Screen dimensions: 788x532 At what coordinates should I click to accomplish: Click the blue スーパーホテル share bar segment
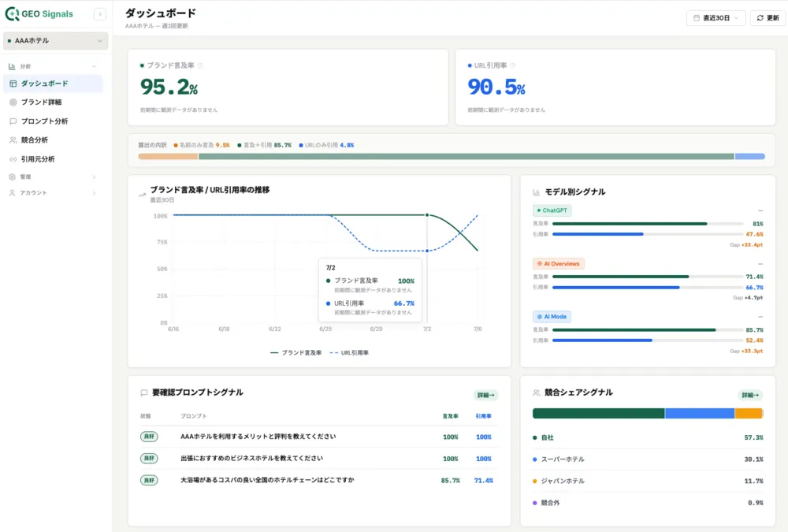(x=700, y=413)
